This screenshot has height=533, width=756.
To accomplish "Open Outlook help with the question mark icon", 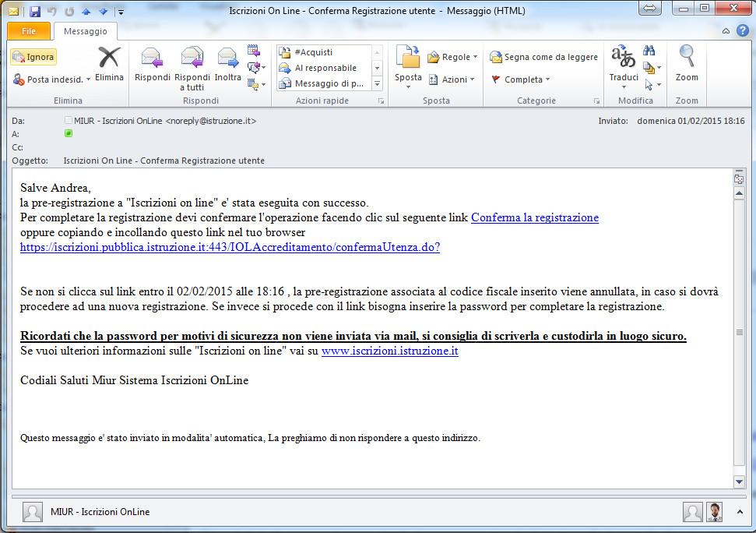I will tap(743, 31).
